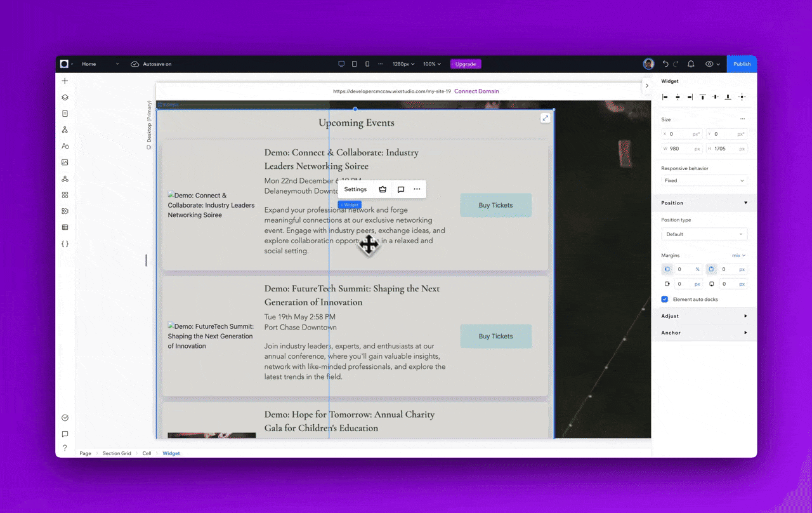The image size is (812, 513).
Task: Select the align-left icon in the Widget panel
Action: 665,97
